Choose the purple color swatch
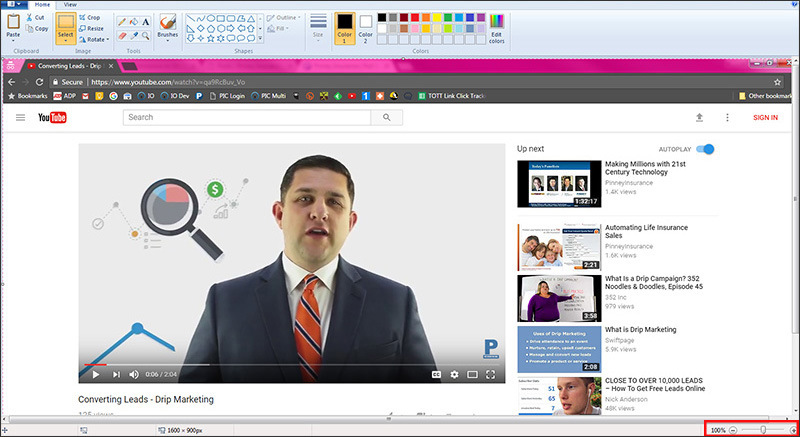Screen dimensions: 800x437 pos(481,17)
